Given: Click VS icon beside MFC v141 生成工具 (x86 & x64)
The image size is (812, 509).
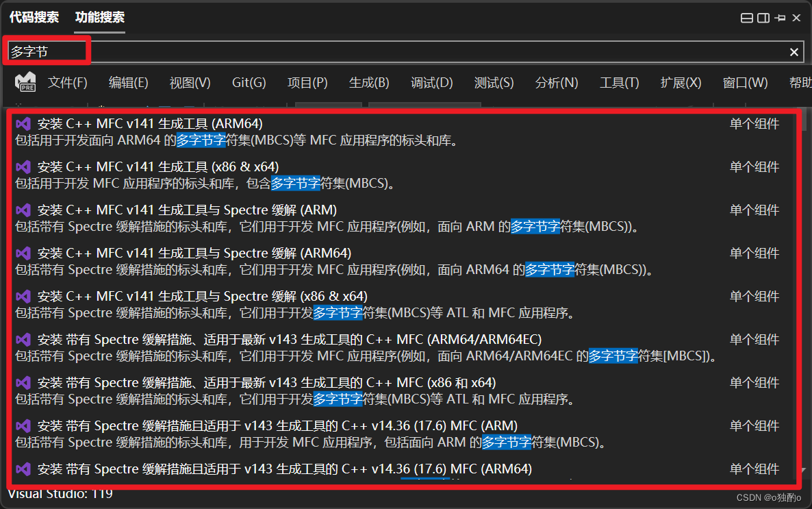Looking at the screenshot, I should point(23,166).
